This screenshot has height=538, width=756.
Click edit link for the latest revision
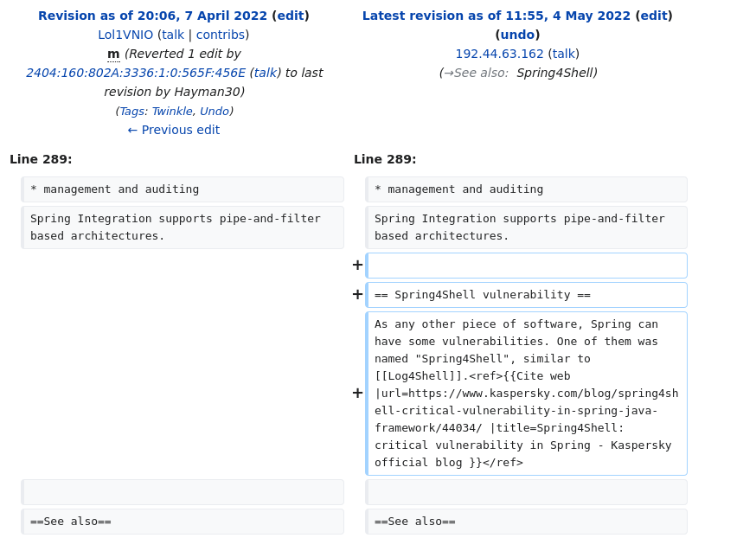(654, 16)
